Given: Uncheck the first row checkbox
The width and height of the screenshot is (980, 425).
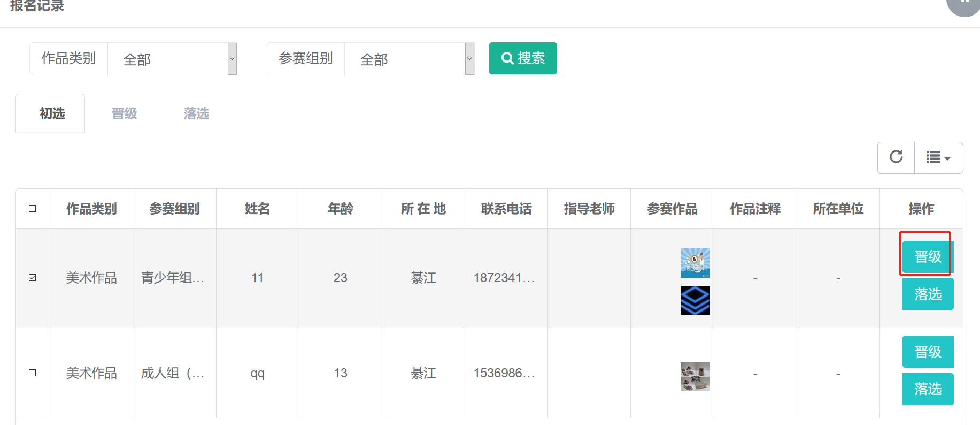Looking at the screenshot, I should (x=33, y=277).
